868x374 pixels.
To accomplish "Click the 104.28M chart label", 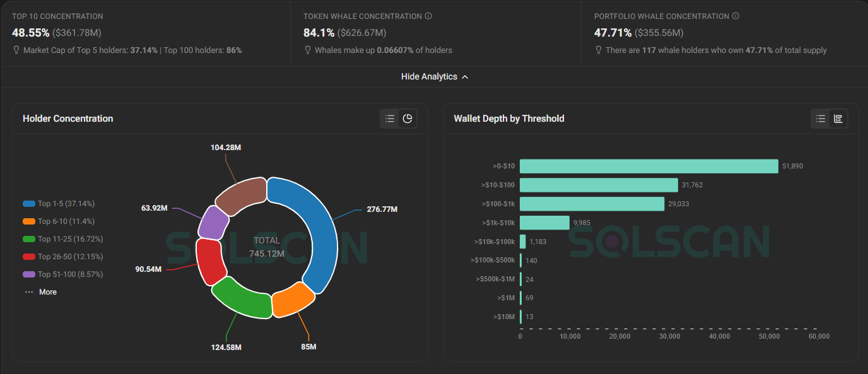I will (226, 147).
